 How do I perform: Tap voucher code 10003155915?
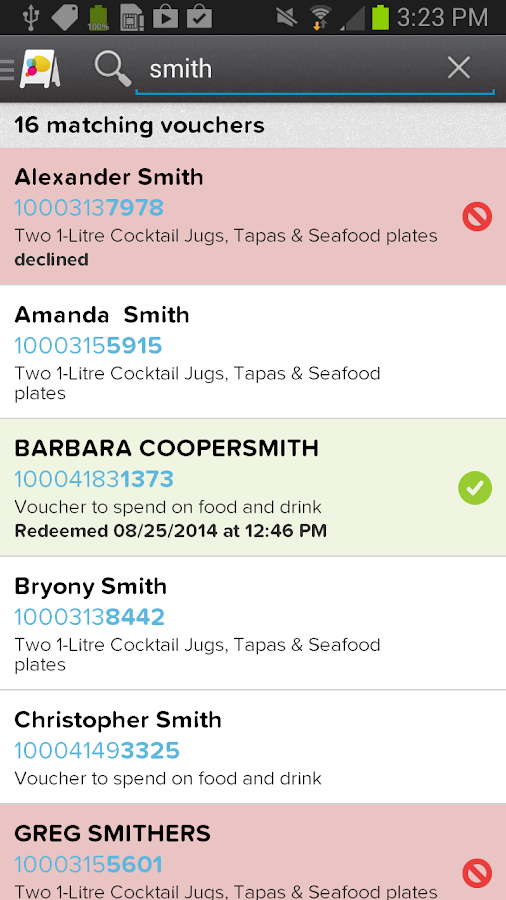click(88, 346)
